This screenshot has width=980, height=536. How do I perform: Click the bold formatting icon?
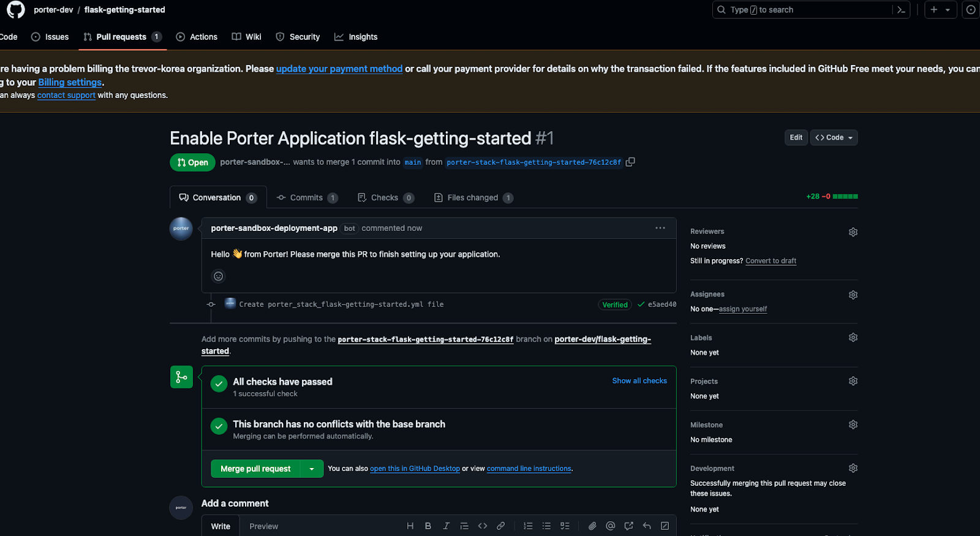428,526
